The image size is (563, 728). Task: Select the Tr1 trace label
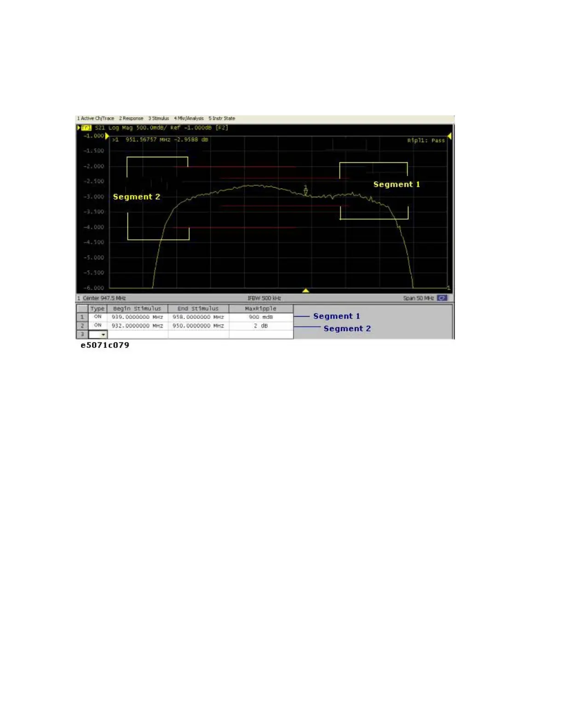[86, 128]
